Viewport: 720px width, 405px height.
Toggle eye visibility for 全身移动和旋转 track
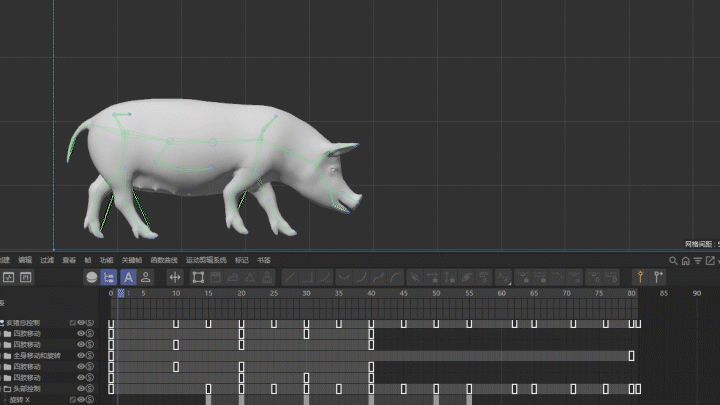81,355
